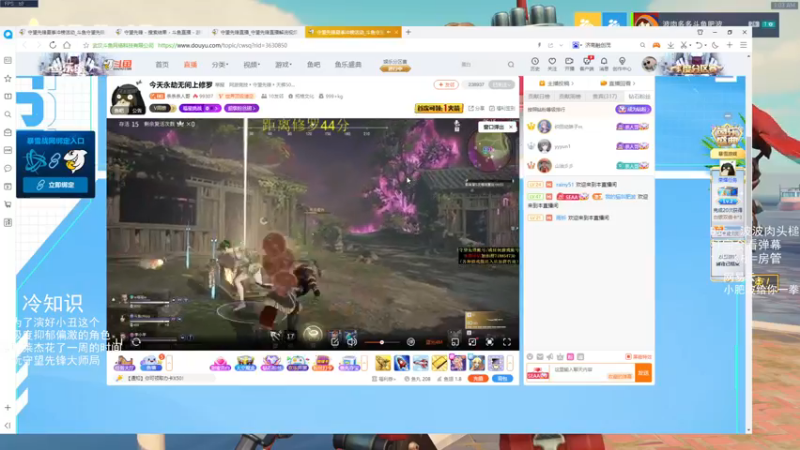Bookmark this page with the star icon
Screen dimensions: 800x450
tap(86, 45)
